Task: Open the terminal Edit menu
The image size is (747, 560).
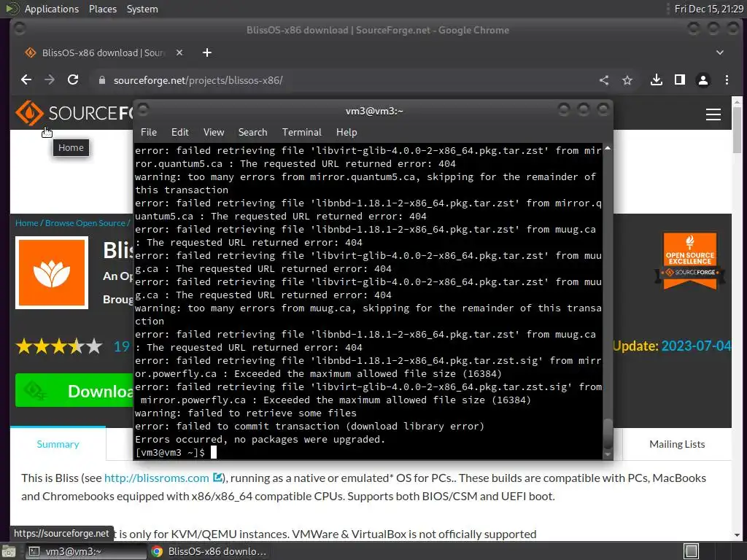Action: (179, 132)
